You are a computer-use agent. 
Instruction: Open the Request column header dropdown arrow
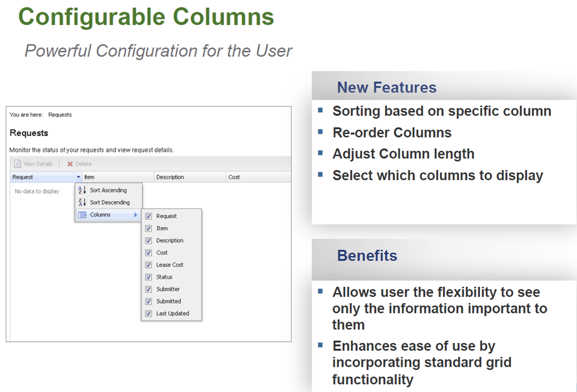pyautogui.click(x=78, y=177)
